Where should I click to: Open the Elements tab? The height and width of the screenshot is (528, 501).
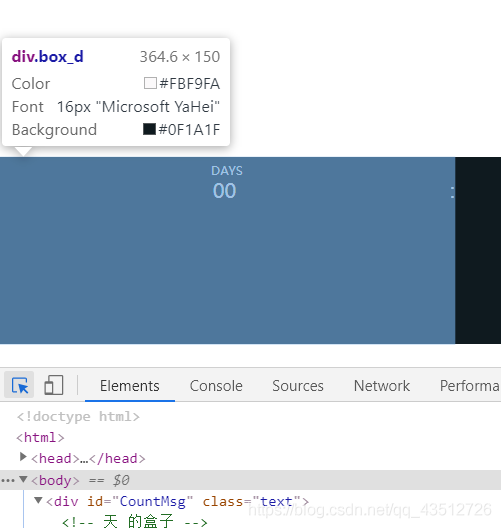130,386
